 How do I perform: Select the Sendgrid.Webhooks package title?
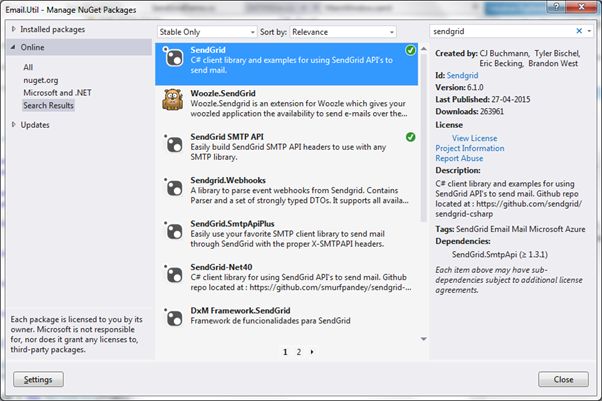[228, 180]
